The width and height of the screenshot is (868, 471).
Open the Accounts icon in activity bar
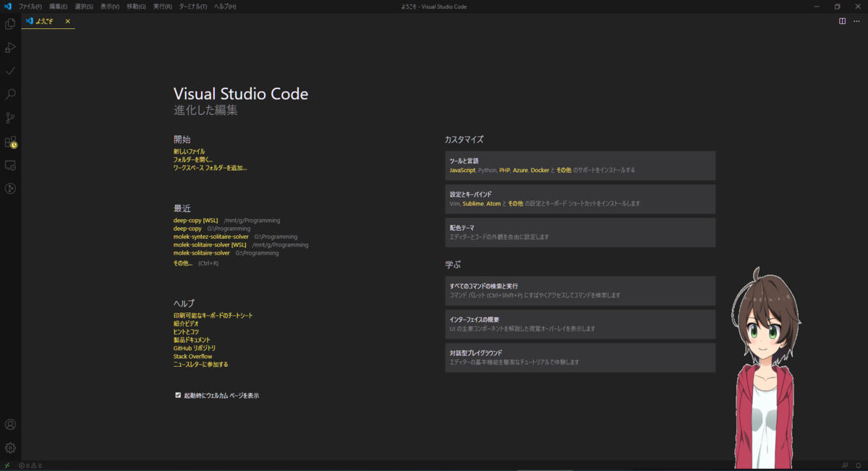(x=10, y=425)
